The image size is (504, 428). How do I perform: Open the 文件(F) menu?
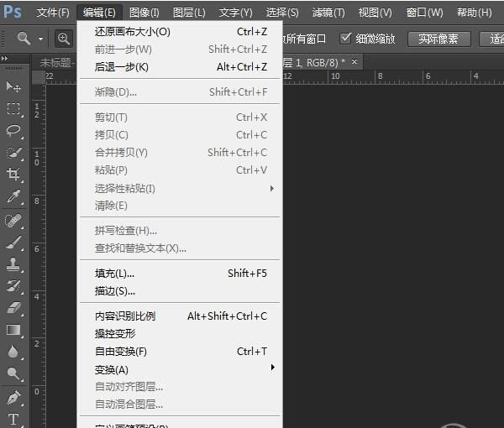coord(53,13)
